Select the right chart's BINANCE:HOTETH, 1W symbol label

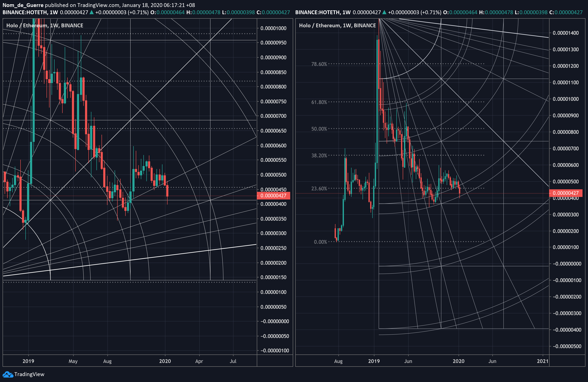click(323, 12)
